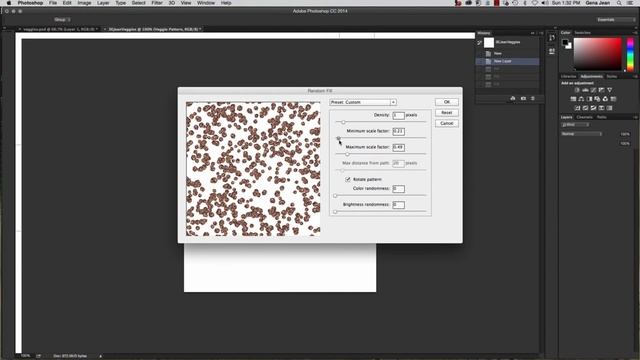The image size is (640, 360).
Task: Add a Threshold adjustment layer
Action: (593, 108)
